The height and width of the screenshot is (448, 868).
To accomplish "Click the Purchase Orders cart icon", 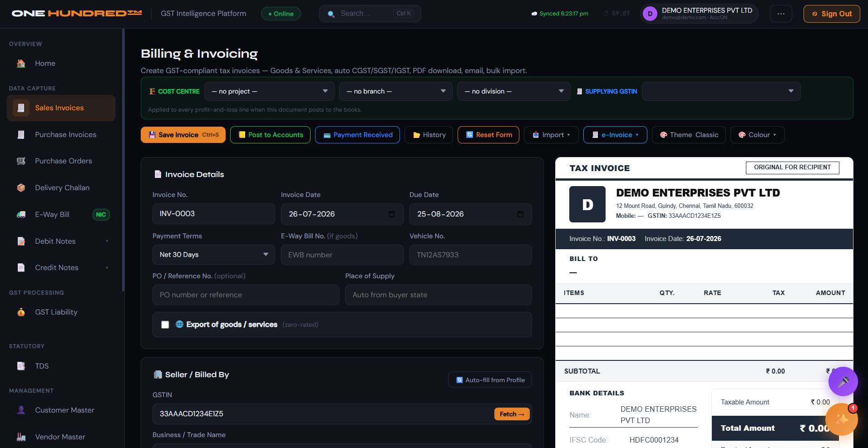I will 21,161.
